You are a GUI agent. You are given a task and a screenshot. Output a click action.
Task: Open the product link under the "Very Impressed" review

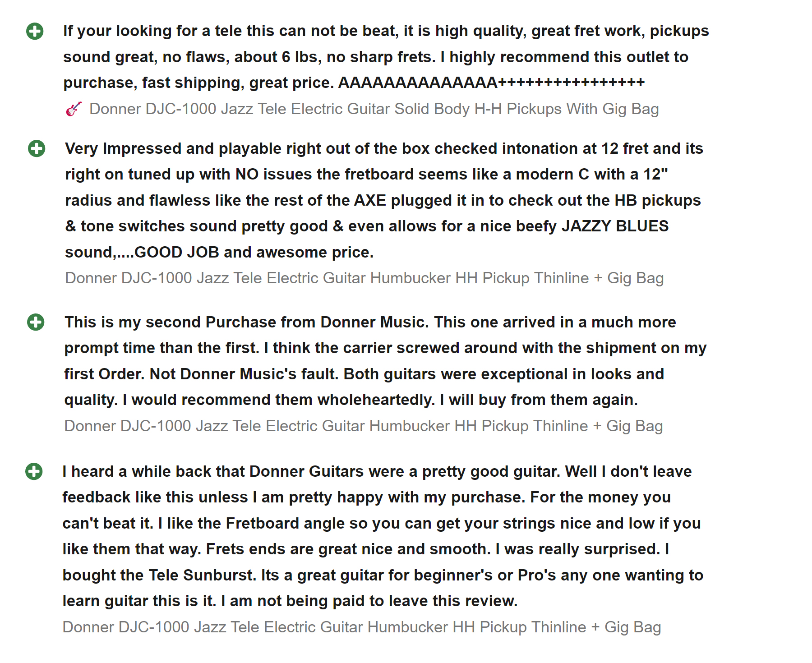pyautogui.click(x=364, y=278)
